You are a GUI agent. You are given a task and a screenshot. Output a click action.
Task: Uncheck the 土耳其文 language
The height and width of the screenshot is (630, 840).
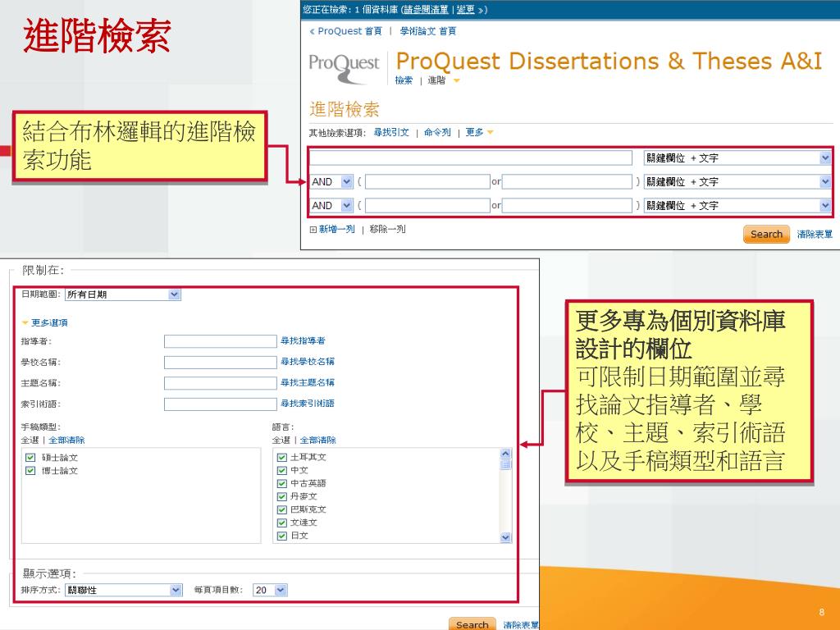[x=282, y=458]
